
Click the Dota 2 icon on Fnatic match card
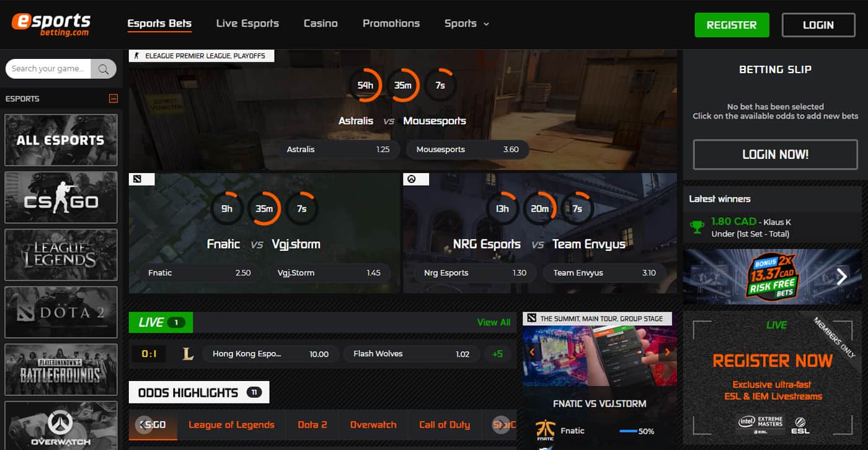point(137,179)
